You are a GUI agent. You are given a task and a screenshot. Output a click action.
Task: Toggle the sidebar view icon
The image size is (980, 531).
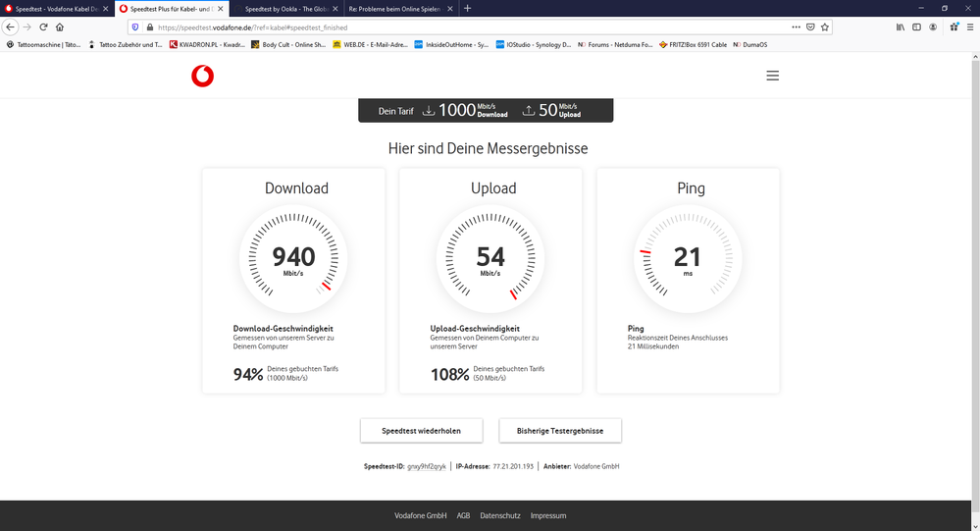click(x=917, y=27)
